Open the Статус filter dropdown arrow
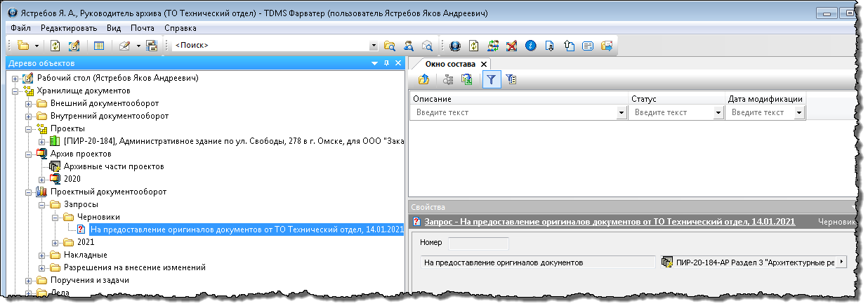This screenshot has width=868, height=306. (x=718, y=112)
